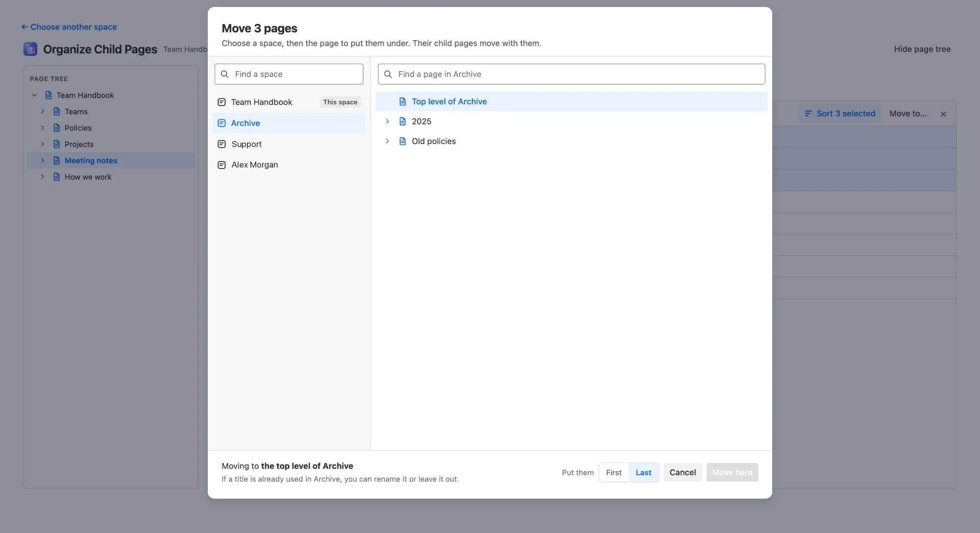Click the sort icon in Sort 3 selected
This screenshot has height=533, width=980.
(808, 113)
